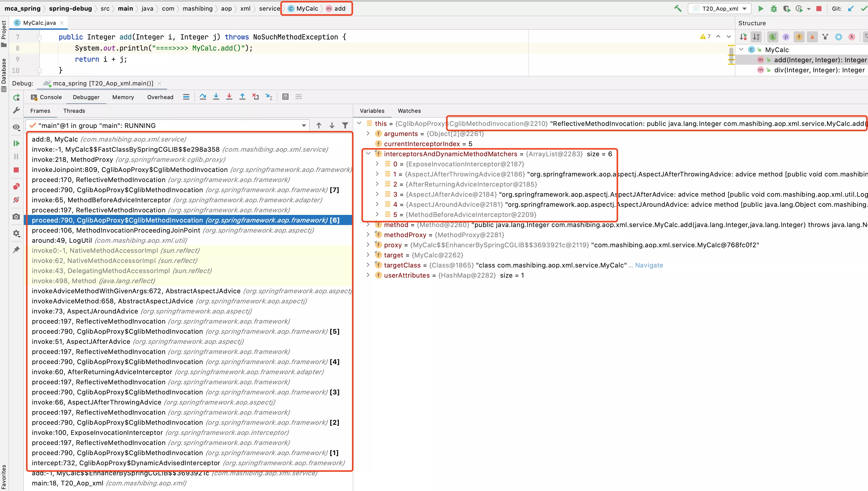This screenshot has height=491, width=868.
Task: Switch to the Memory tab
Action: 123,97
